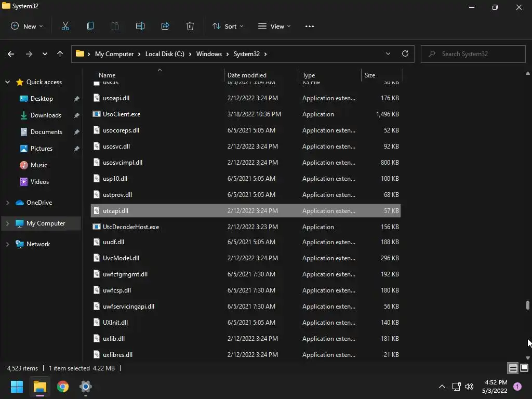
Task: Refresh the System32 folder view
Action: 405,54
